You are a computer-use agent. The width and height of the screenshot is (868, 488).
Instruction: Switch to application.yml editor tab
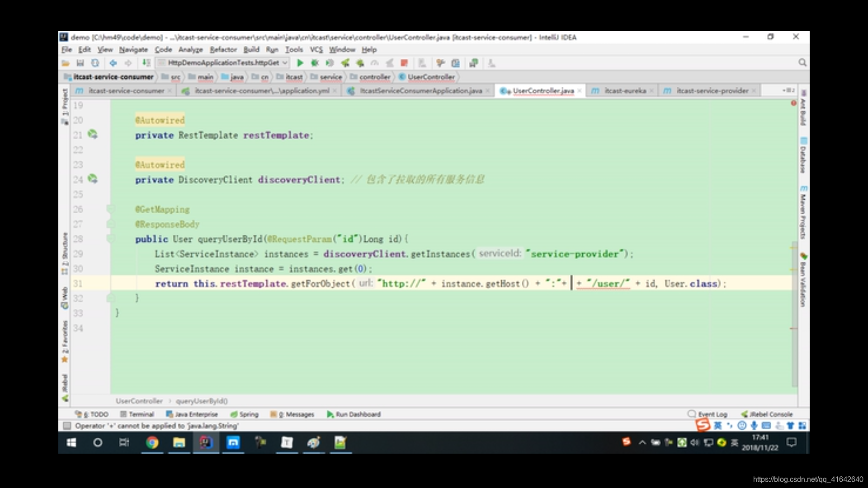[259, 91]
